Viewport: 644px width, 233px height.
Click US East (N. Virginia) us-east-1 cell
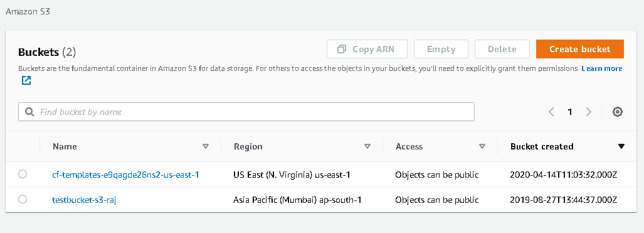[292, 175]
